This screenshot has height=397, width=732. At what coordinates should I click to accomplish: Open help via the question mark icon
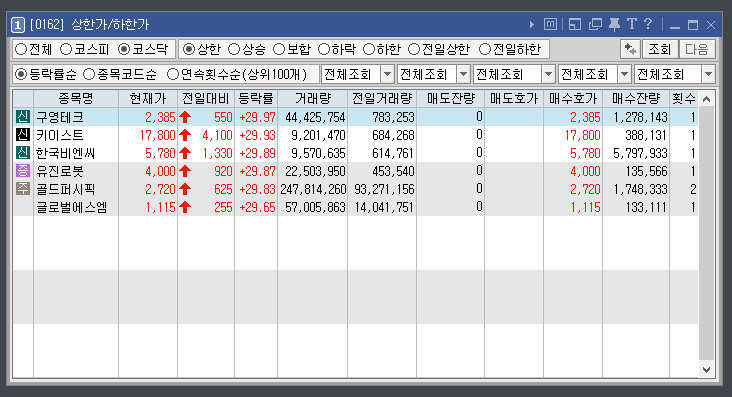click(x=648, y=24)
